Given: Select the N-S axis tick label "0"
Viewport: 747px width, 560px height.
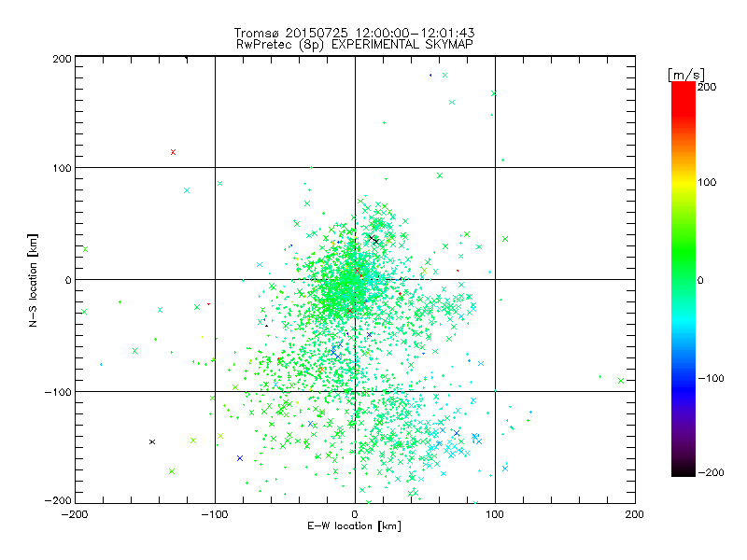Looking at the screenshot, I should 68,280.
